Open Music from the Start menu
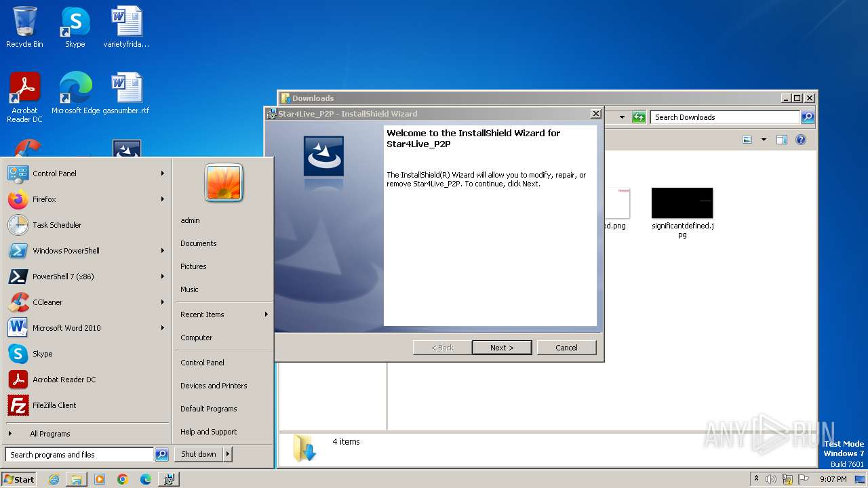This screenshot has width=868, height=488. click(x=224, y=289)
